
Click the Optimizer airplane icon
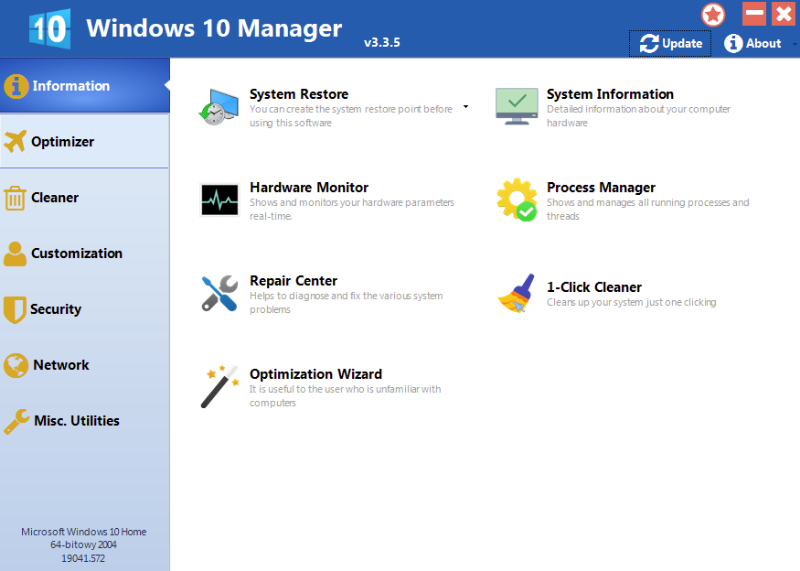(15, 141)
